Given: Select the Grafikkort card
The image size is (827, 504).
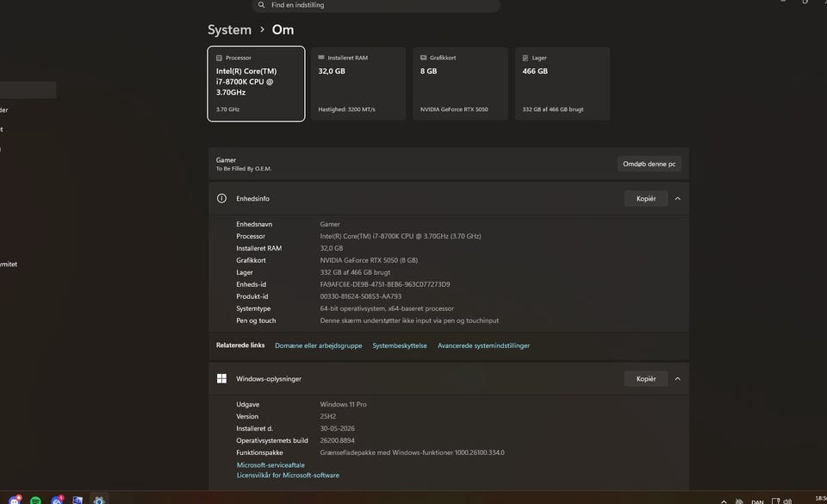Looking at the screenshot, I should (x=460, y=84).
